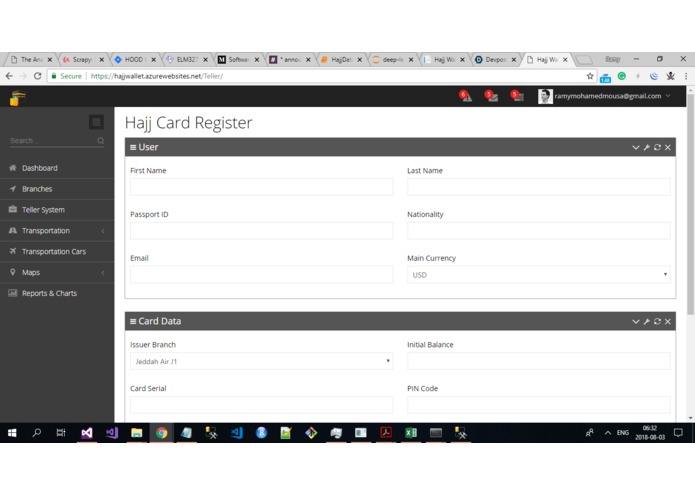Refresh the Card Data panel
The width and height of the screenshot is (695, 494).
[x=657, y=322]
